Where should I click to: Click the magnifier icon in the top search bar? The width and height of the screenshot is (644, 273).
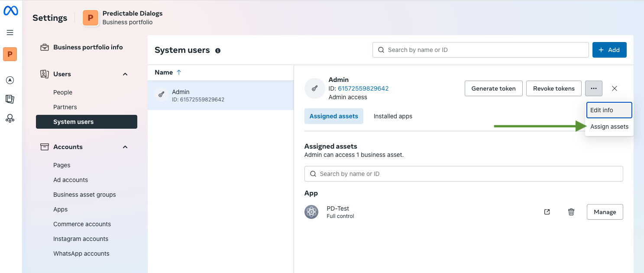[381, 50]
